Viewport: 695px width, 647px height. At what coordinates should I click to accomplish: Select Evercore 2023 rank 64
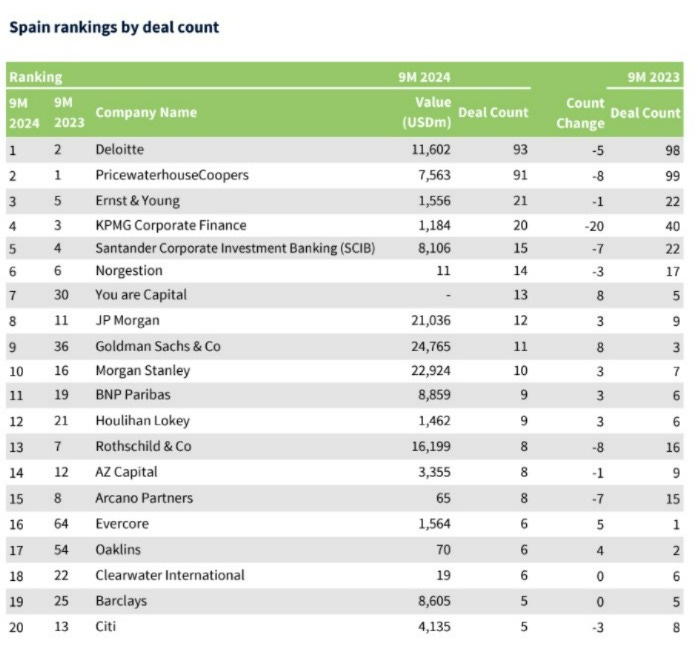61,524
